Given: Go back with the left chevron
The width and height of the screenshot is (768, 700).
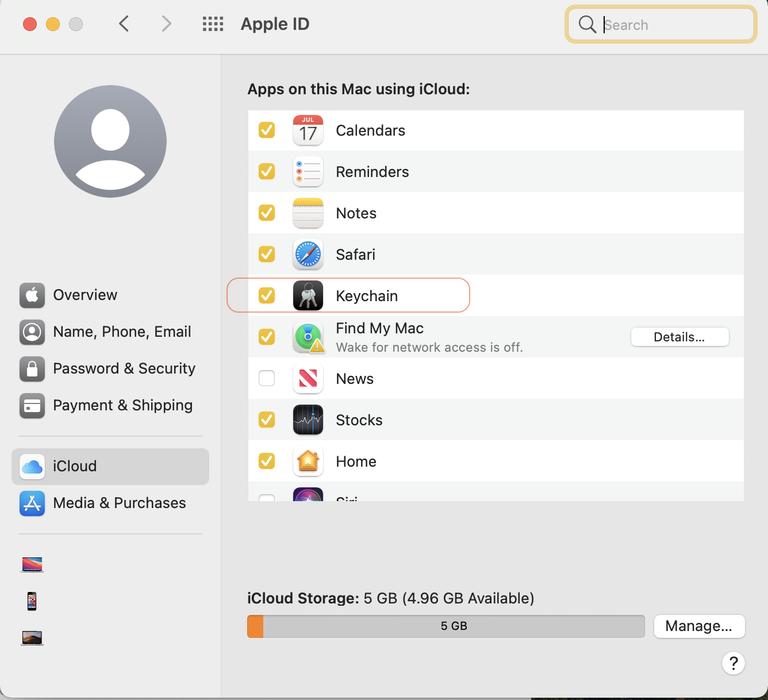Looking at the screenshot, I should (x=124, y=24).
